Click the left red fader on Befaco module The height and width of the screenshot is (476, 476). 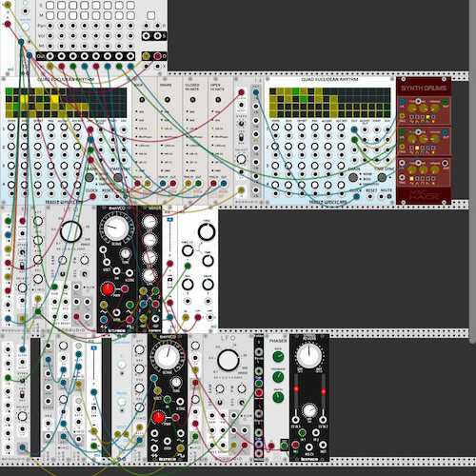[296, 388]
